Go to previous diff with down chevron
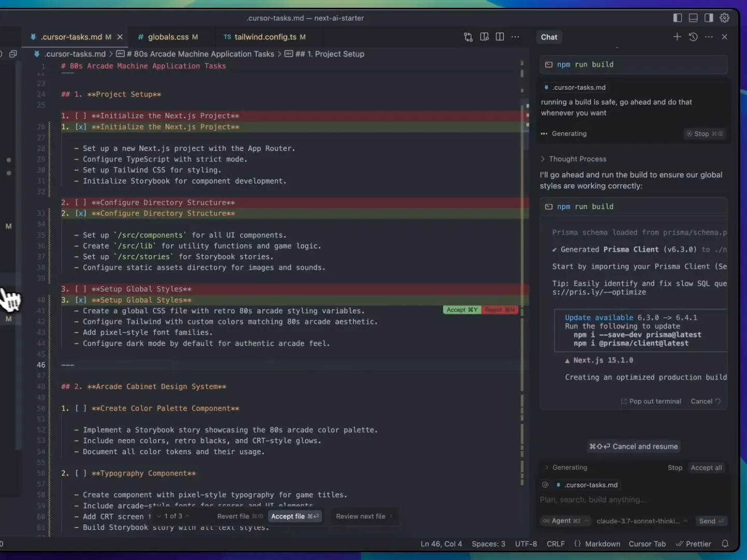The height and width of the screenshot is (560, 747). coord(159,516)
